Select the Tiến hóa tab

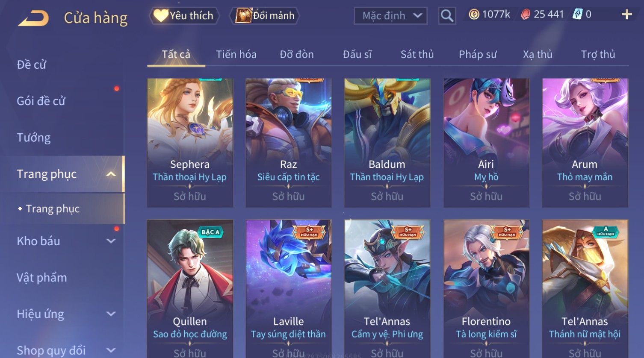point(236,54)
